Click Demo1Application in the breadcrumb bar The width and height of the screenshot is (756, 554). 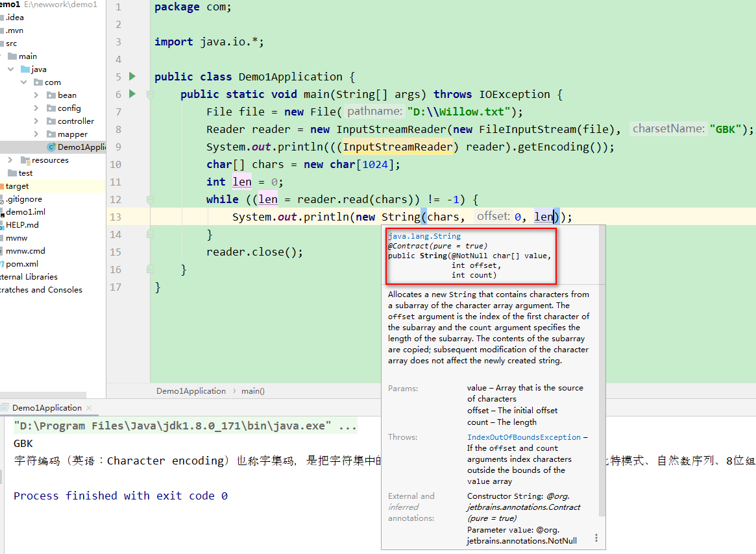[x=191, y=391]
